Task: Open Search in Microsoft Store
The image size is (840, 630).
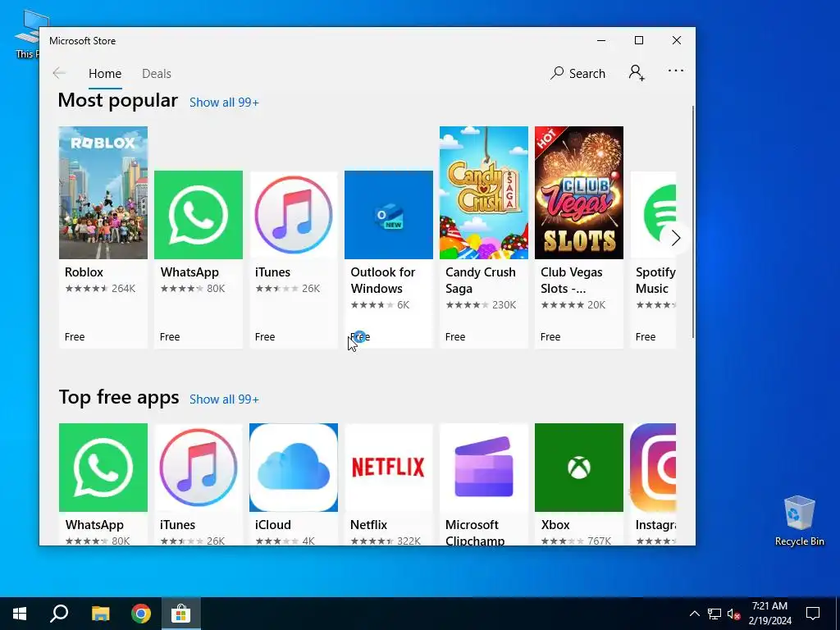Action: point(577,73)
